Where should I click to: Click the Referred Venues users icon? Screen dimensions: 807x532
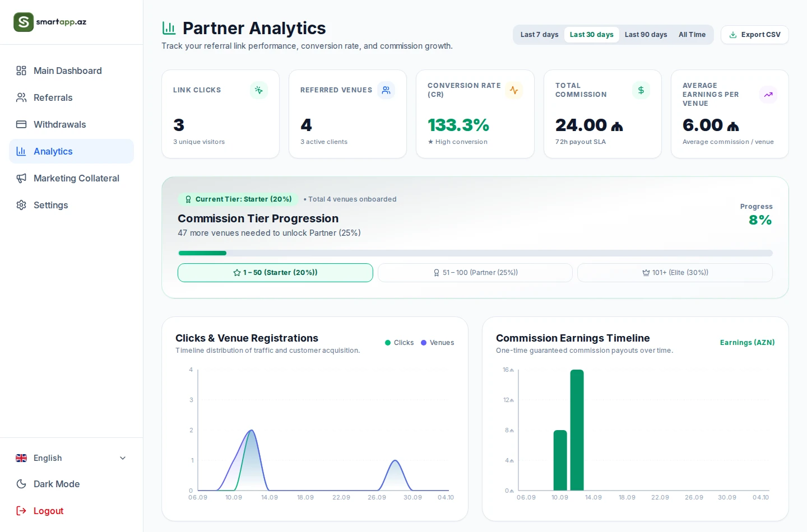click(386, 90)
